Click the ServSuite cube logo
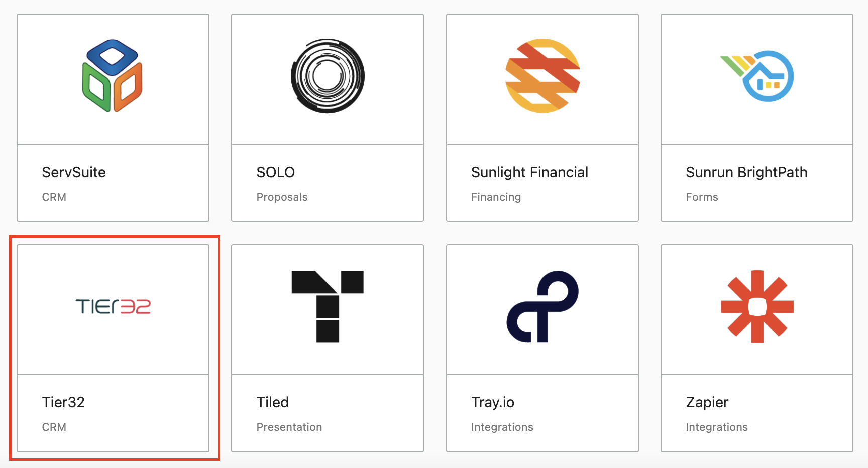 (113, 76)
